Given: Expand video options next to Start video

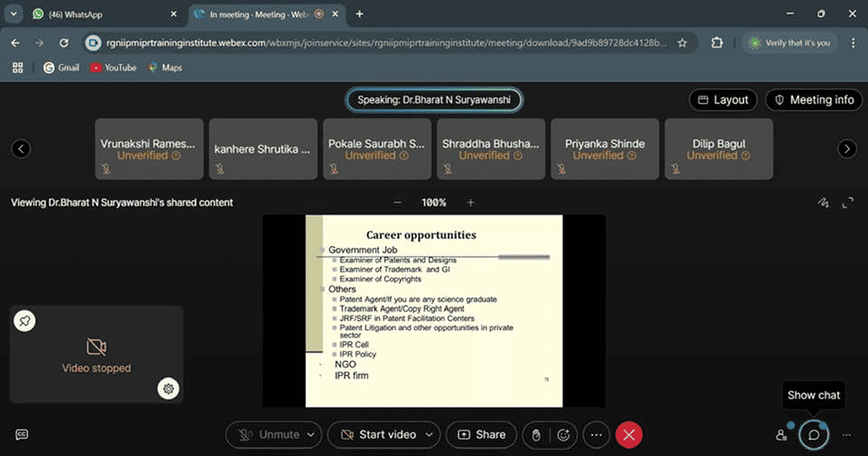Looking at the screenshot, I should [430, 435].
